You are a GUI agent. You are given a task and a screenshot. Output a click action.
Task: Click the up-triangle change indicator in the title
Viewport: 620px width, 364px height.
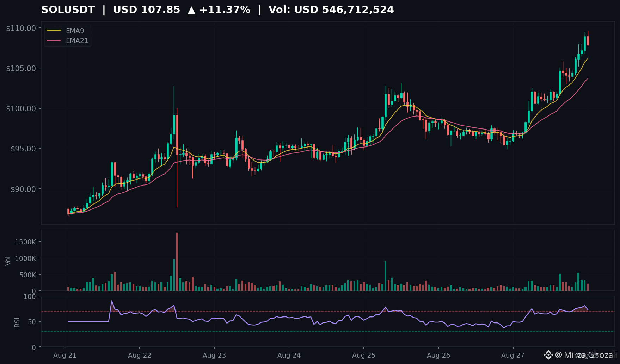coord(191,10)
